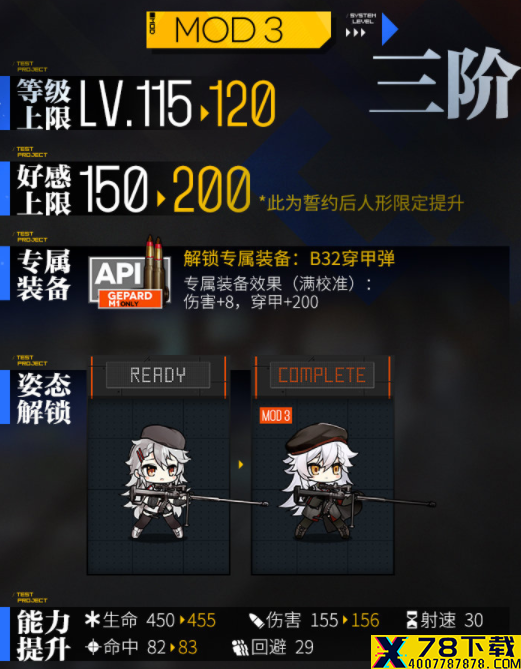Click the blue System Level triangle arrow
The height and width of the screenshot is (669, 521).
tap(390, 29)
